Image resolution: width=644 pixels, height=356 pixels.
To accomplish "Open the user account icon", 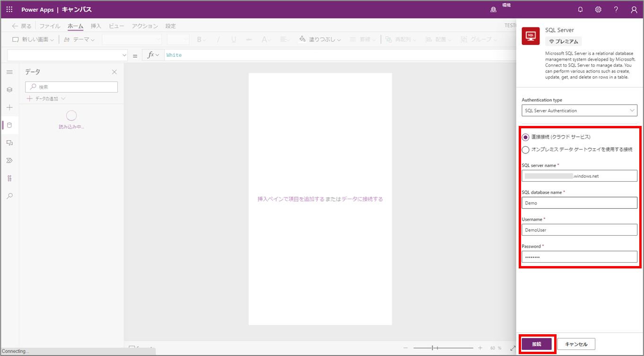I will tap(634, 9).
